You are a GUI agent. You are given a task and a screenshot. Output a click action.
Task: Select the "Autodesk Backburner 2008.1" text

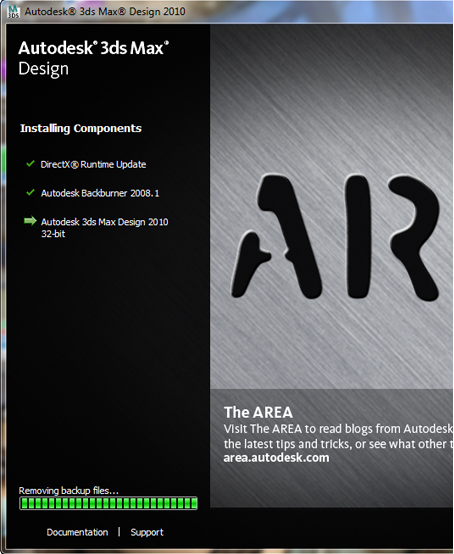point(100,193)
